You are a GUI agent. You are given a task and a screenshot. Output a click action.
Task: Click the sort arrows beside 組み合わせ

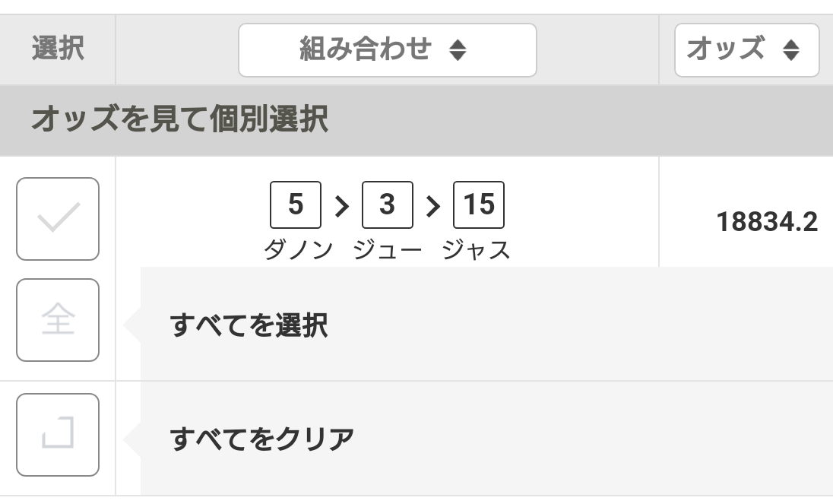click(x=458, y=51)
